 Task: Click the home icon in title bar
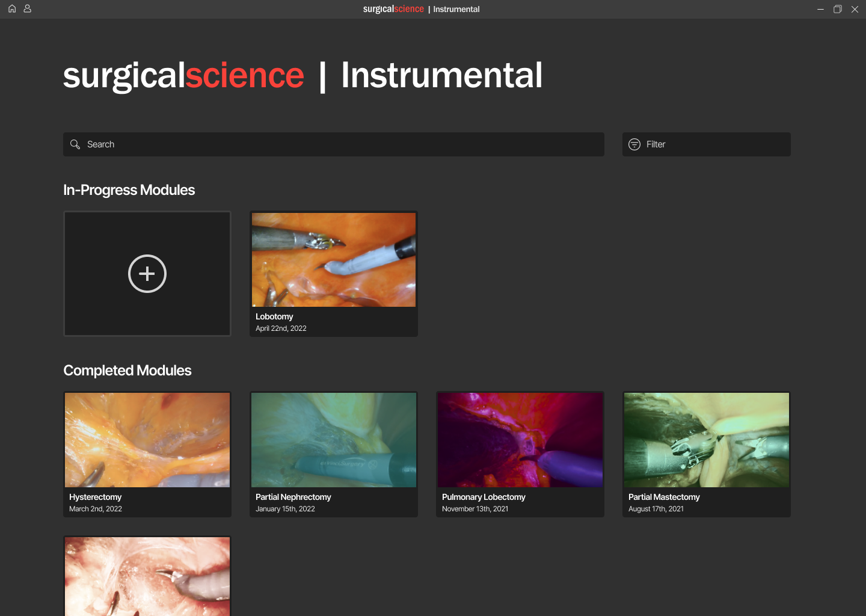pos(12,9)
